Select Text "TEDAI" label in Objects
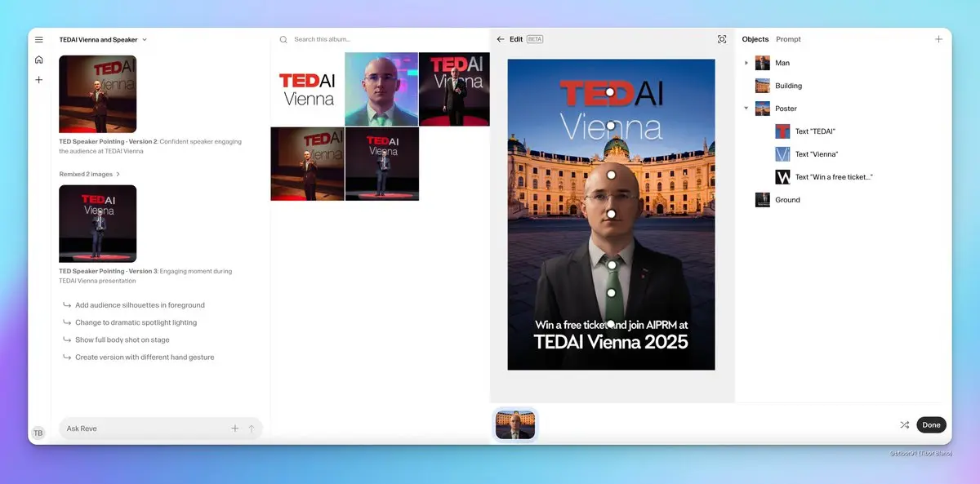The height and width of the screenshot is (484, 980). (x=815, y=131)
